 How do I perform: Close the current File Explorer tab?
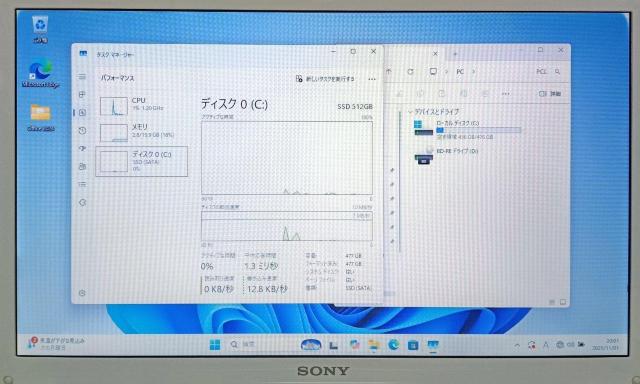tap(435, 53)
